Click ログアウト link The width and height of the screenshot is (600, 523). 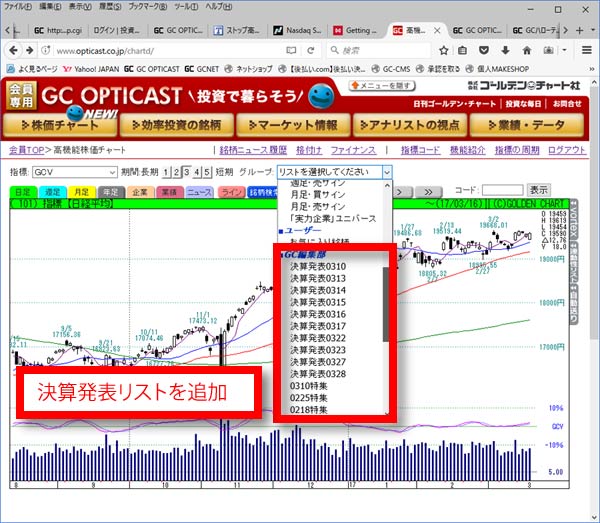[567, 150]
